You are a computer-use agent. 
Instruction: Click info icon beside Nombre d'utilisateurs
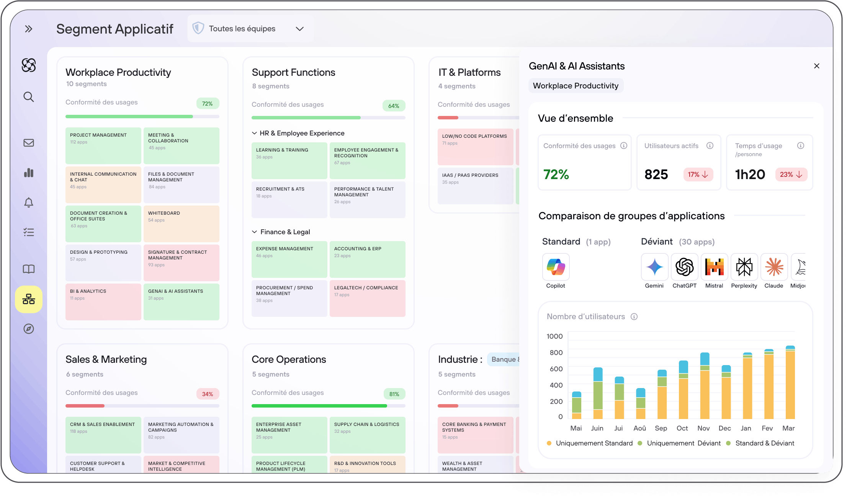pos(634,316)
